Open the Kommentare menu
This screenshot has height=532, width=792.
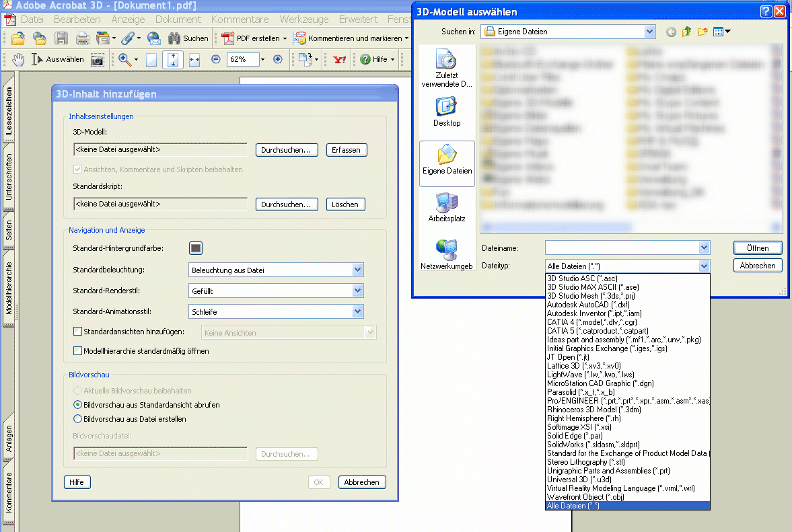tap(240, 20)
